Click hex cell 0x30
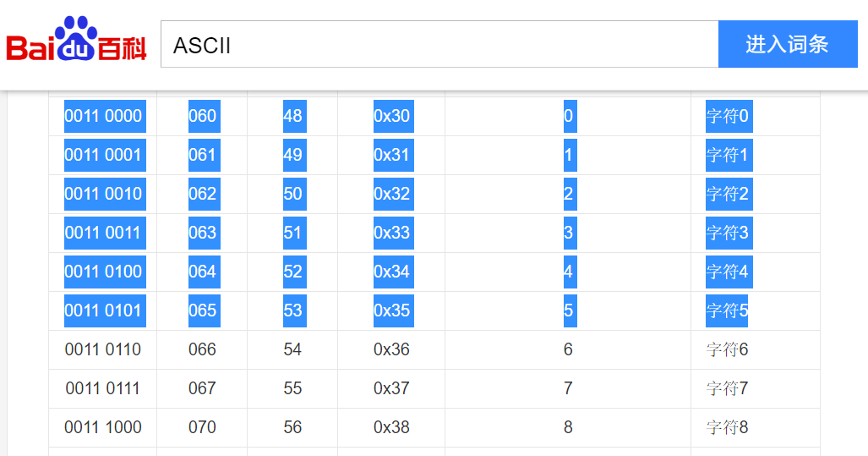 pos(392,117)
